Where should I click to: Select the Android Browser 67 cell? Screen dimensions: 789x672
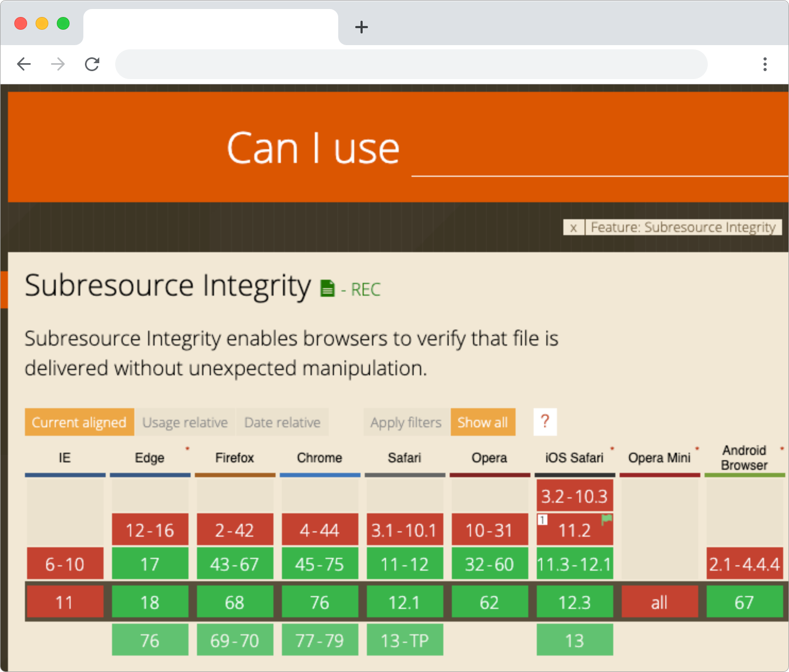coord(744,602)
